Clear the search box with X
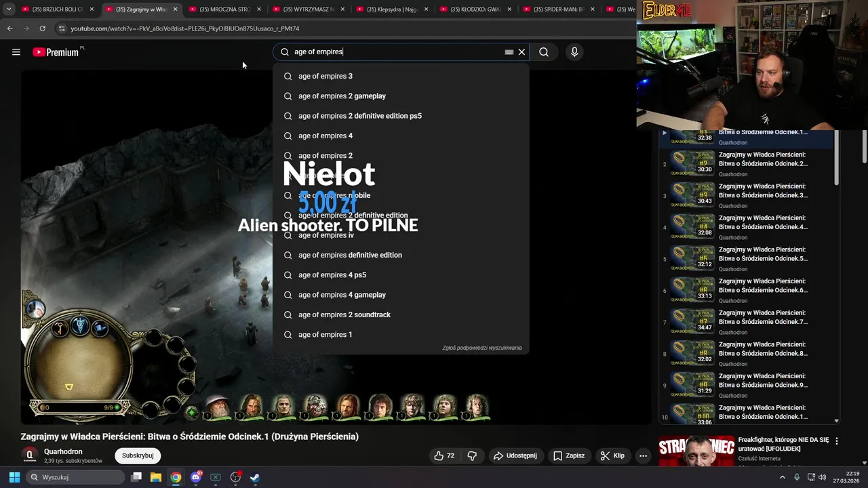Screen dimensions: 868x488 pos(521,52)
